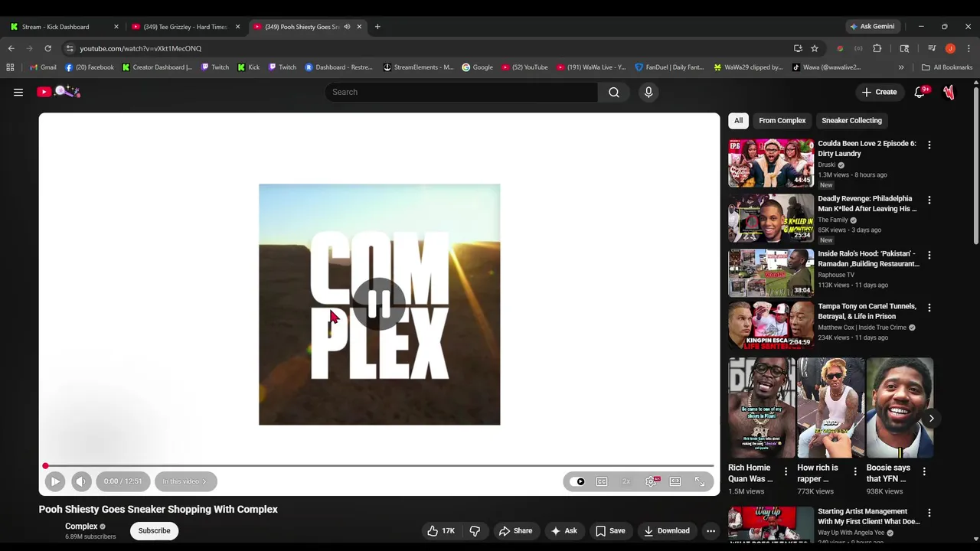Reload the page

47,48
